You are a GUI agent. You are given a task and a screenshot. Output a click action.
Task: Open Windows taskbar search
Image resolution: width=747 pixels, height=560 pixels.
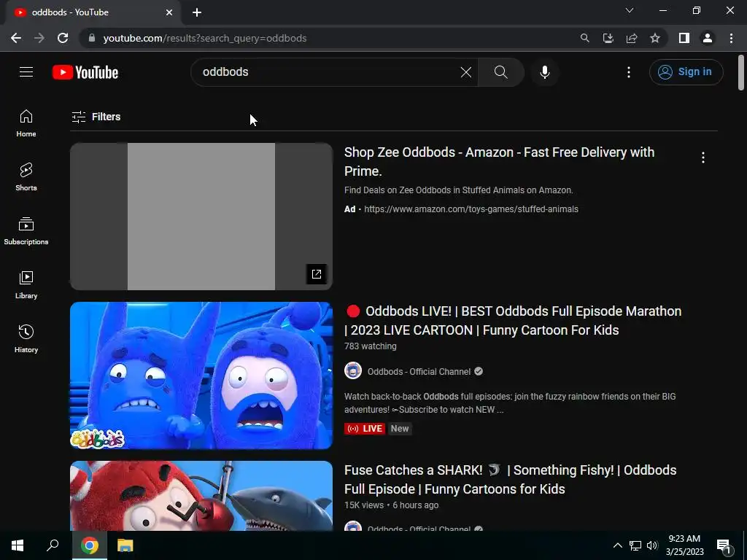(53, 545)
